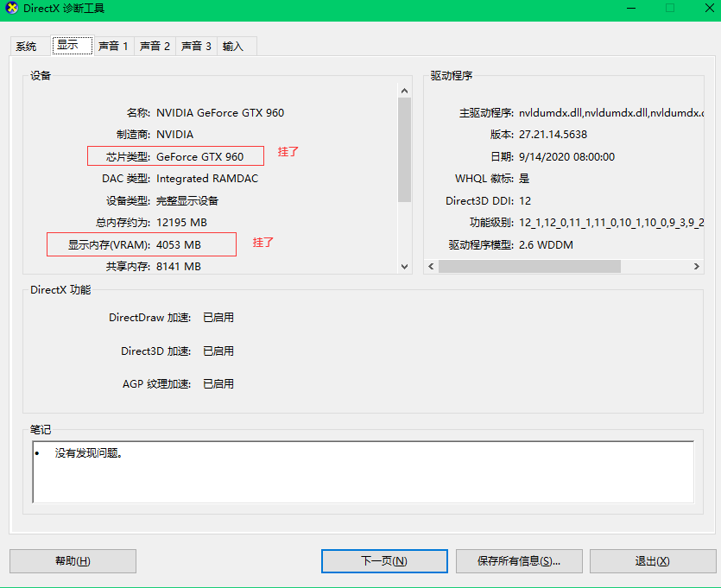This screenshot has height=588, width=721.
Task: Open the 声音 2 tab
Action: tap(155, 47)
